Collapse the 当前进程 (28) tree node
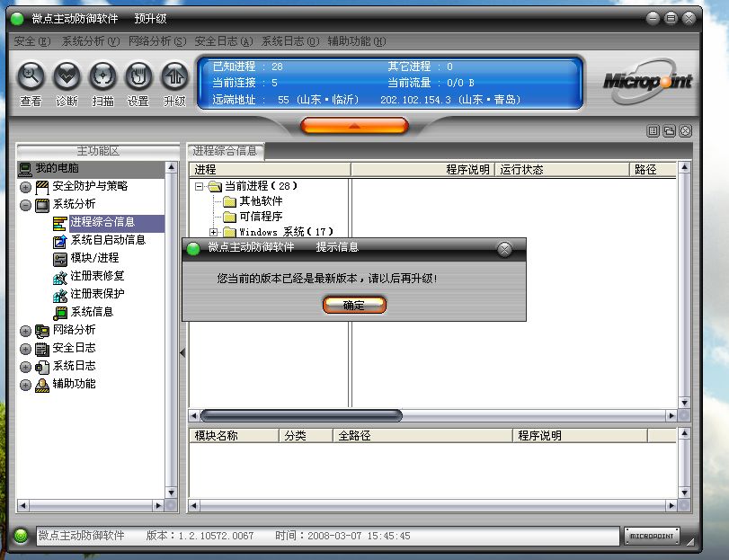729x560 pixels. (x=199, y=186)
